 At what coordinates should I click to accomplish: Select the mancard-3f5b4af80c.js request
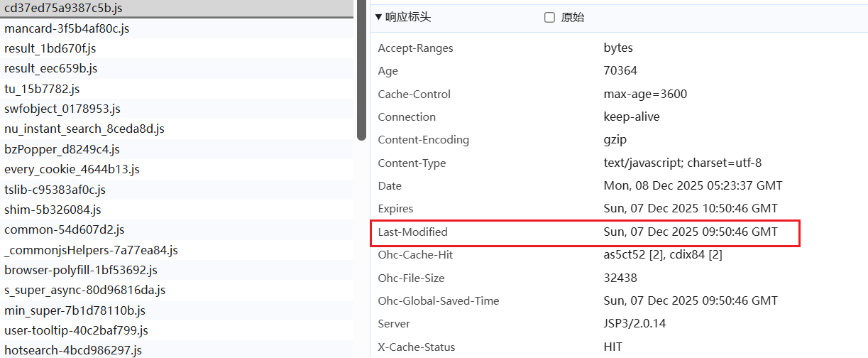pyautogui.click(x=177, y=28)
